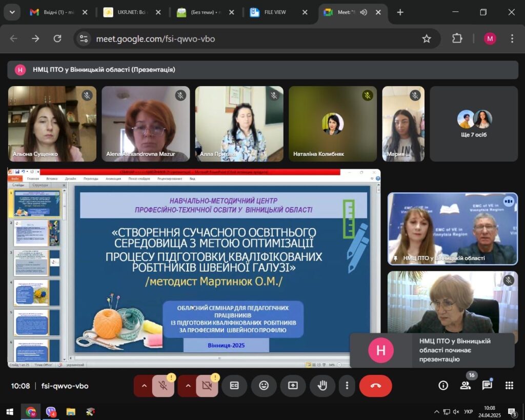Click the presentation banner title bar

click(263, 70)
